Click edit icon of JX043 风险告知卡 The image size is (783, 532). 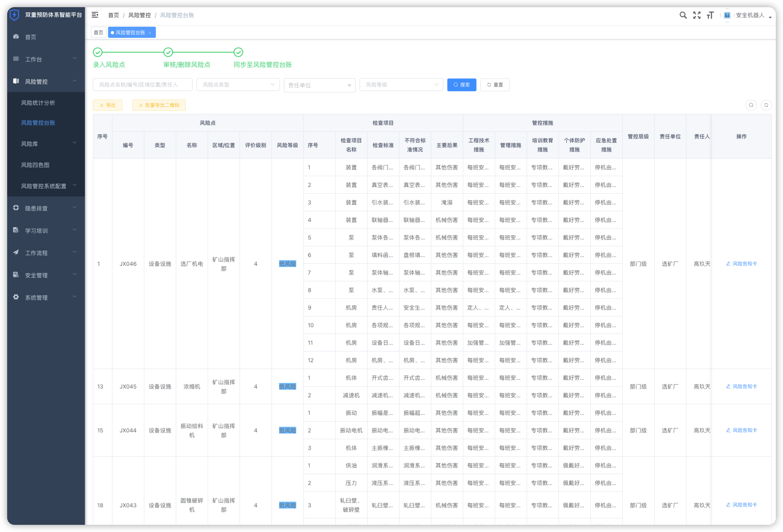pyautogui.click(x=728, y=505)
